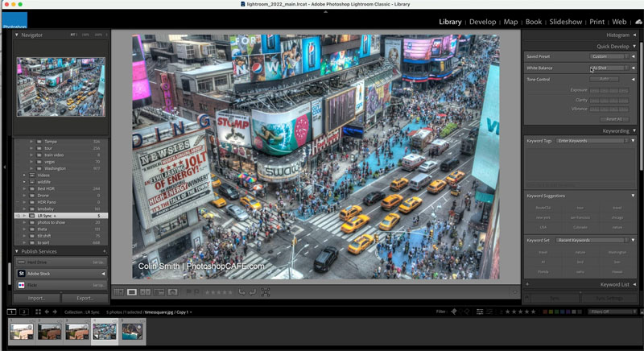Image resolution: width=644 pixels, height=351 pixels.
Task: Collapse the Navigator panel triangle
Action: (x=17, y=35)
